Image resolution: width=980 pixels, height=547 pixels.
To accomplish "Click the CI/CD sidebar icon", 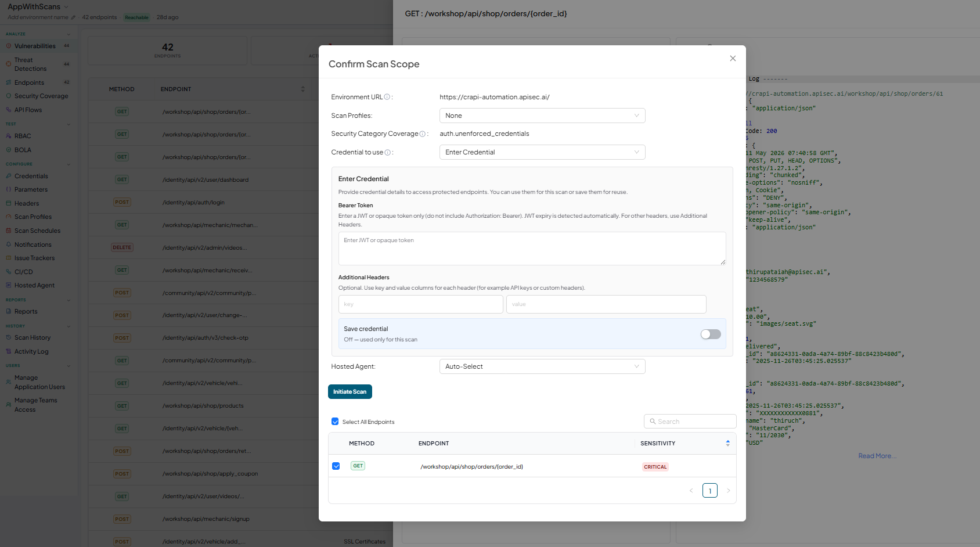I will pyautogui.click(x=9, y=272).
